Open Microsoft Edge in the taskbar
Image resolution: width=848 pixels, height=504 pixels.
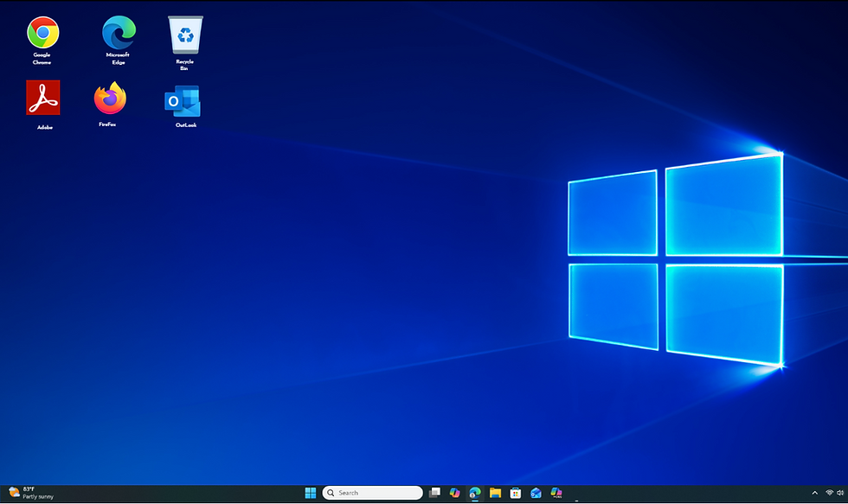pyautogui.click(x=475, y=493)
